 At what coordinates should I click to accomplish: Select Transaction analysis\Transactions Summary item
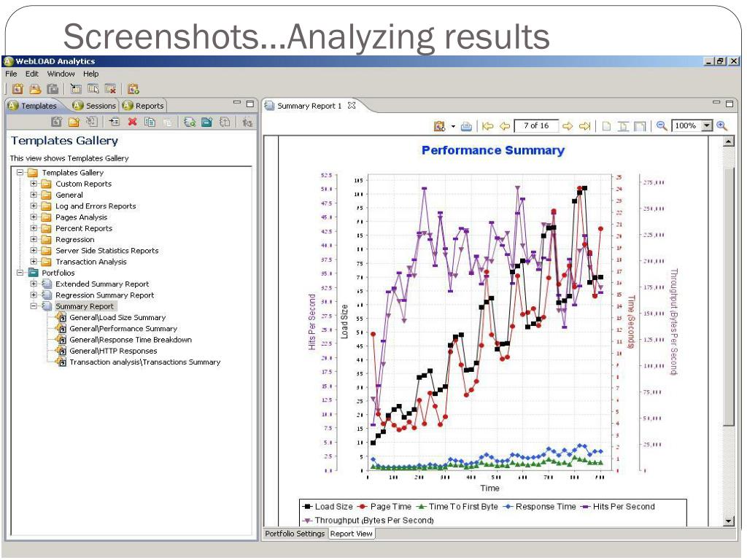145,362
